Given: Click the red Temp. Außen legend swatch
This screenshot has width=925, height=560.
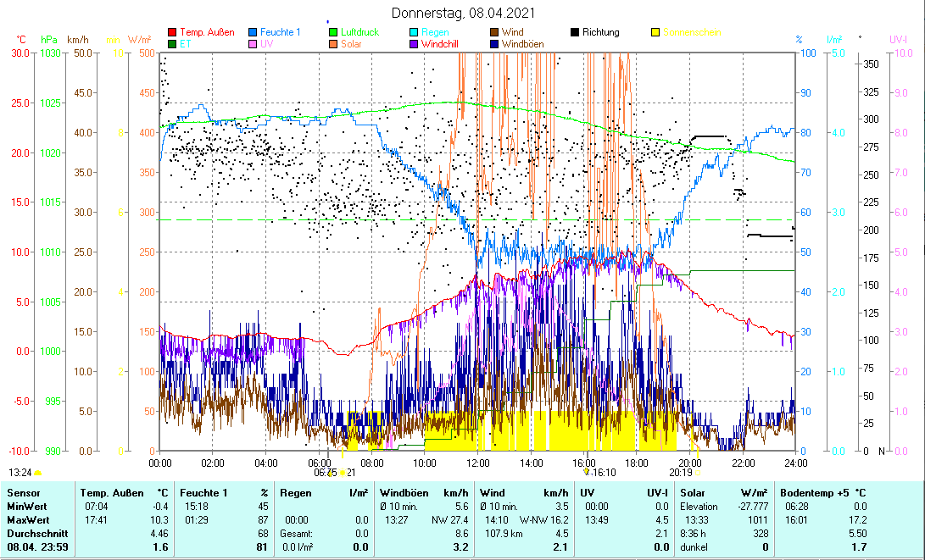Looking at the screenshot, I should tap(173, 32).
